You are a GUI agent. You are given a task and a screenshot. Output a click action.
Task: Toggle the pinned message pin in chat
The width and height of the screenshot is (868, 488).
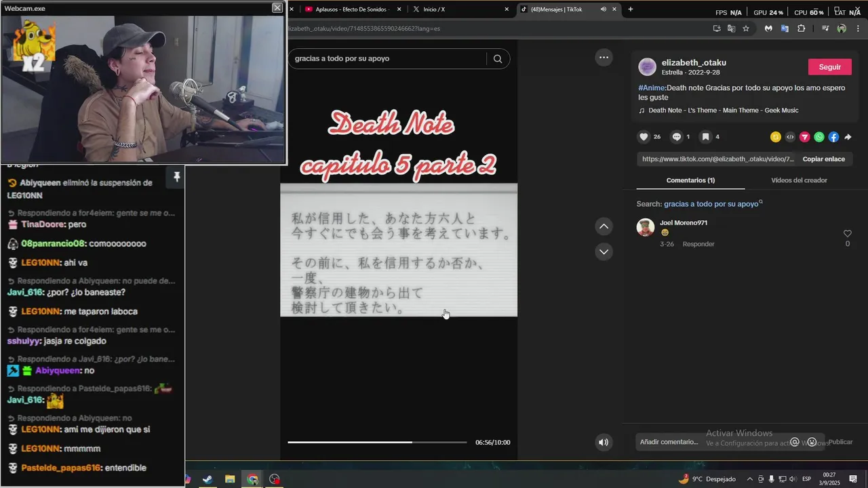(176, 177)
